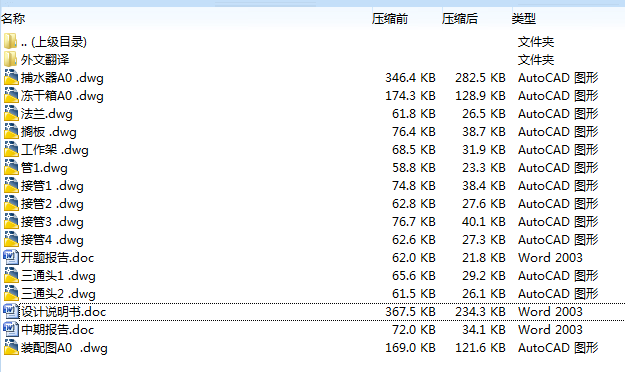Click the 169.0 KB original size value
Image resolution: width=625 pixels, height=372 pixels.
410,348
